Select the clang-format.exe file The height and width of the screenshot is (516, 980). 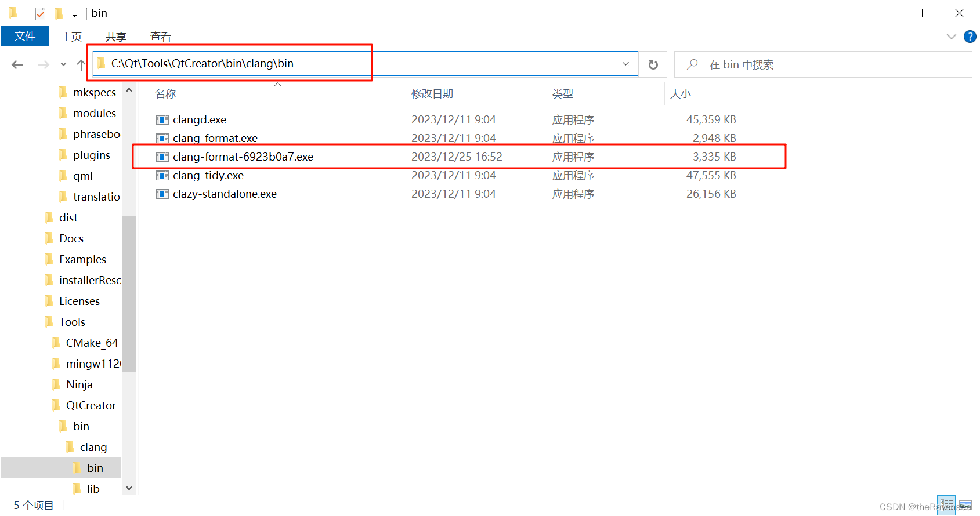click(x=215, y=138)
